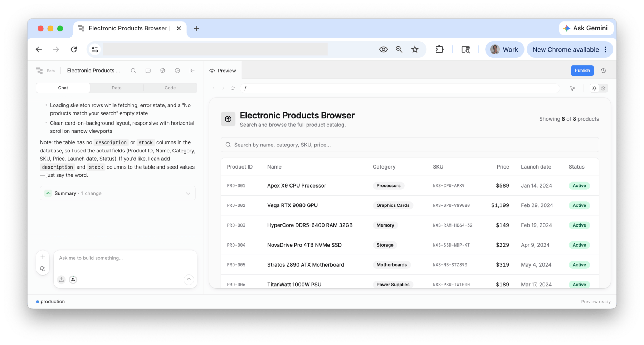Open the Electronic Products project title
Viewport: 644px width, 345px height.
pos(93,71)
